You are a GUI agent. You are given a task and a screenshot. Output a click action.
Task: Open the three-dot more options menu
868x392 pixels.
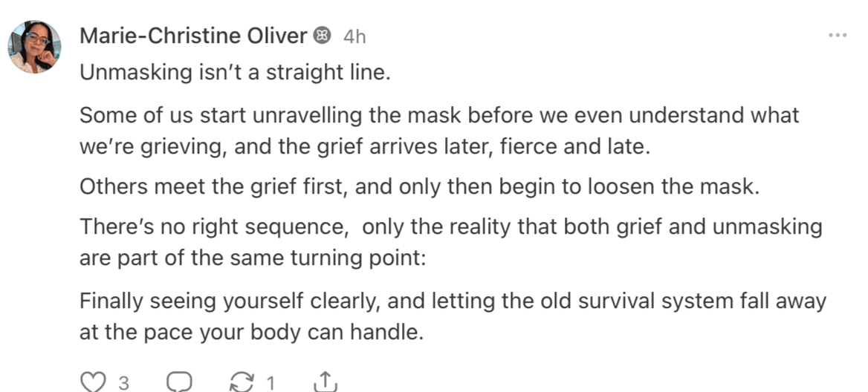[838, 36]
